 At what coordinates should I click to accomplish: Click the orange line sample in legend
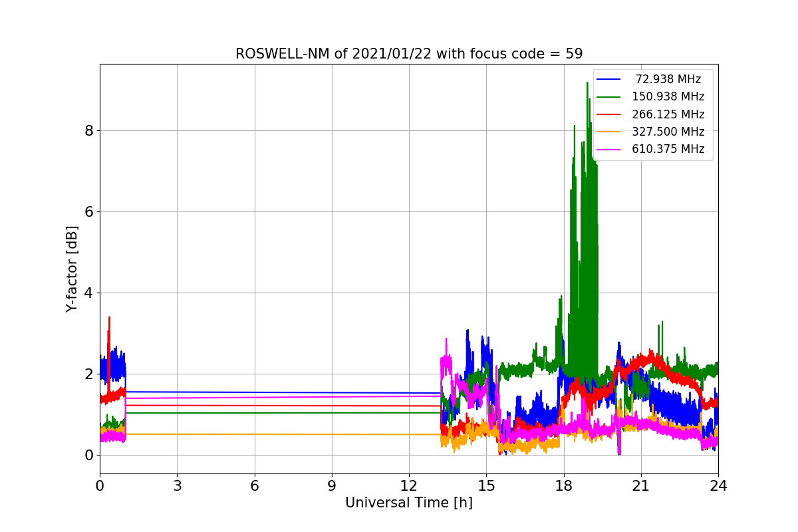point(608,132)
